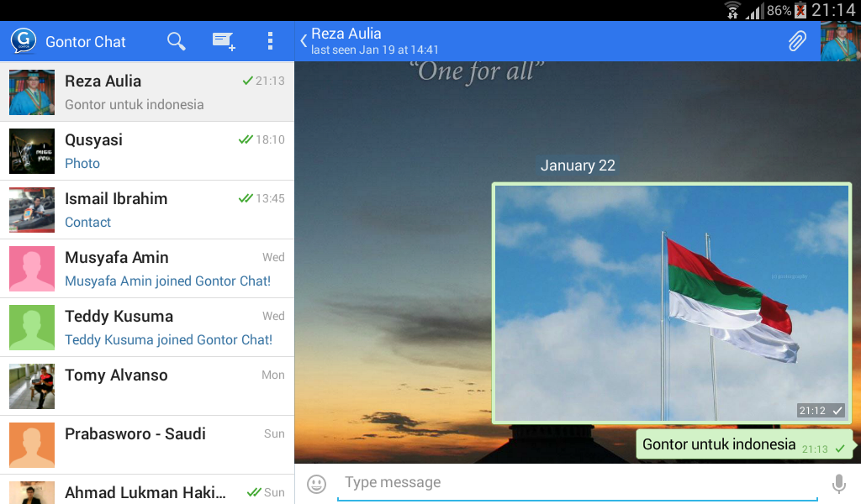Click 'Musyafa Amin joined Gontor Chat!' text
Screen dimensions: 861x504
point(167,281)
